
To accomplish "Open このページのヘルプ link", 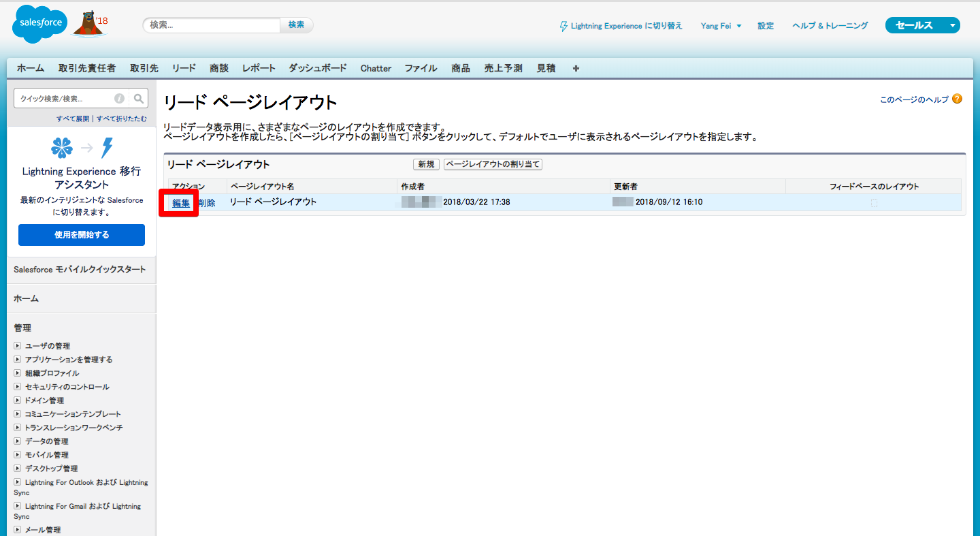I will (914, 99).
